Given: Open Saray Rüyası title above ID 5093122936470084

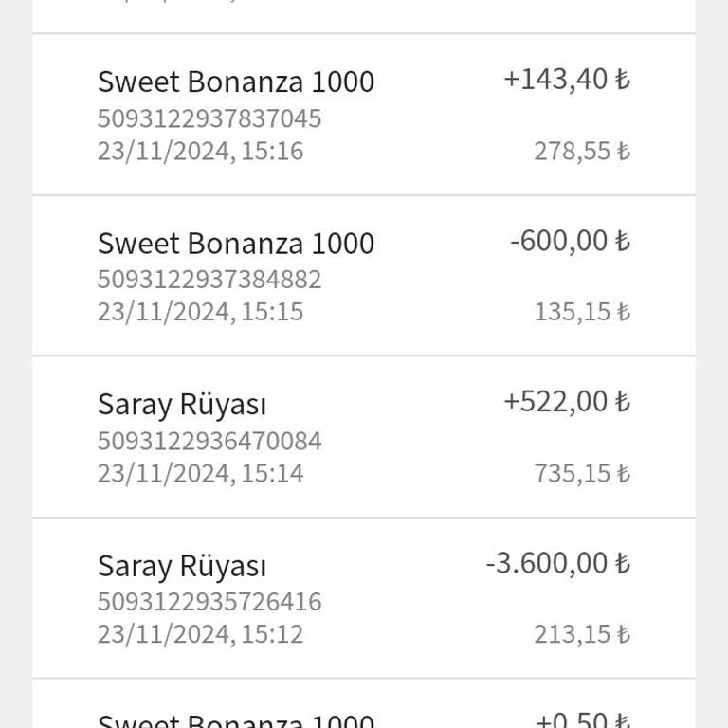Looking at the screenshot, I should click(x=182, y=405).
